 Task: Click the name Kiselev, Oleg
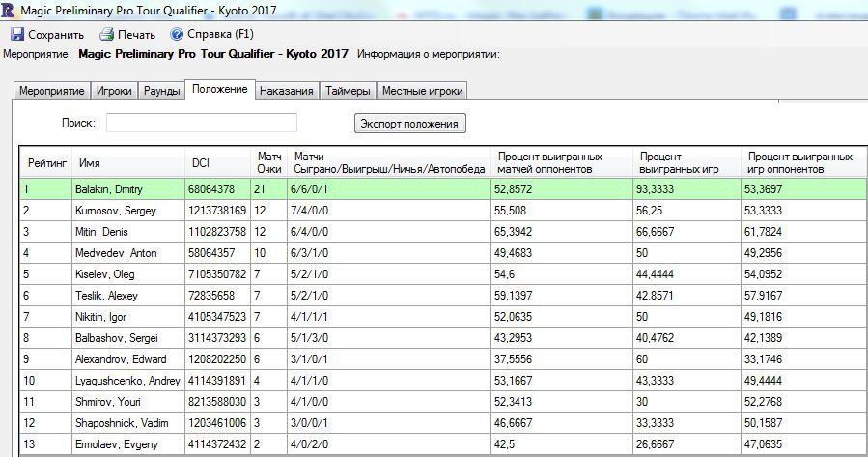pyautogui.click(x=104, y=274)
